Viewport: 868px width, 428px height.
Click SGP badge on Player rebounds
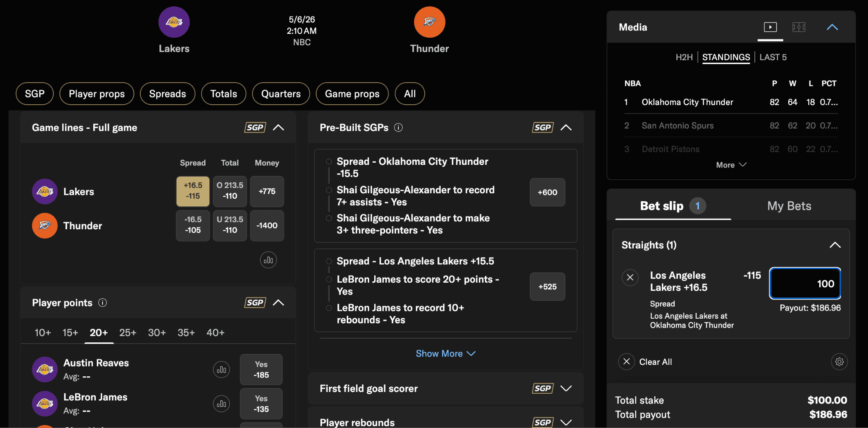coord(543,422)
